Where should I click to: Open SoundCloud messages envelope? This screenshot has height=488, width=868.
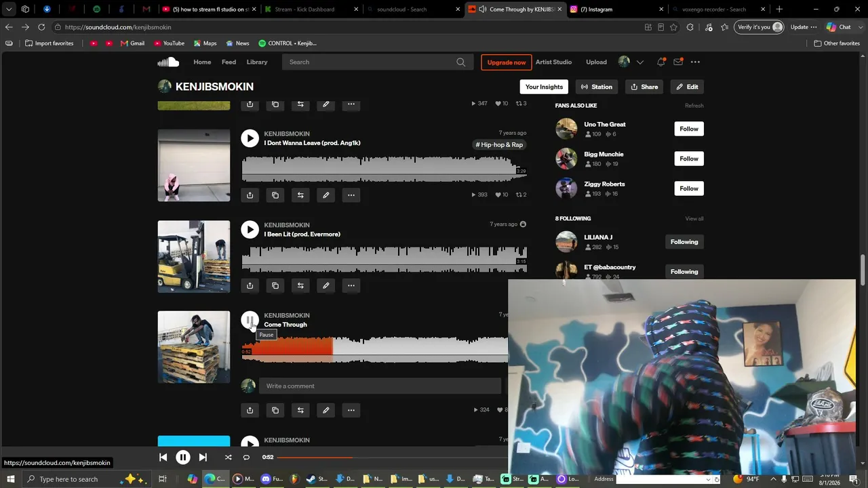(678, 62)
